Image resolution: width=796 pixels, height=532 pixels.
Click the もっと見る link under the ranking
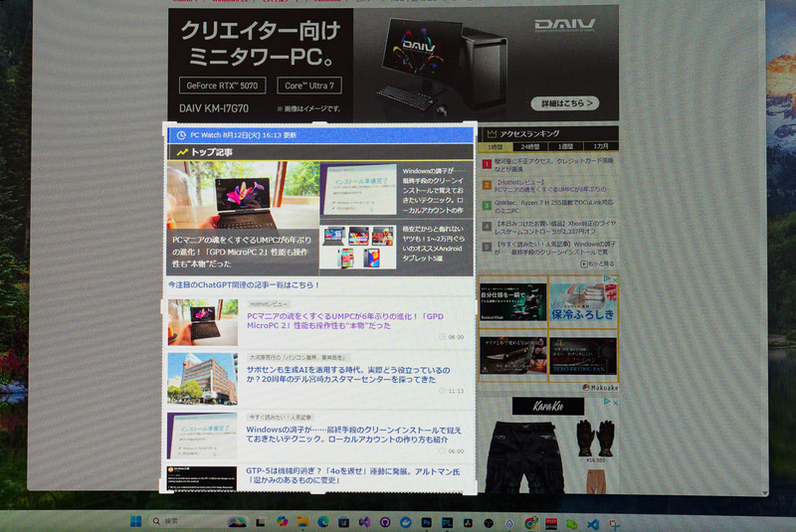pyautogui.click(x=598, y=265)
